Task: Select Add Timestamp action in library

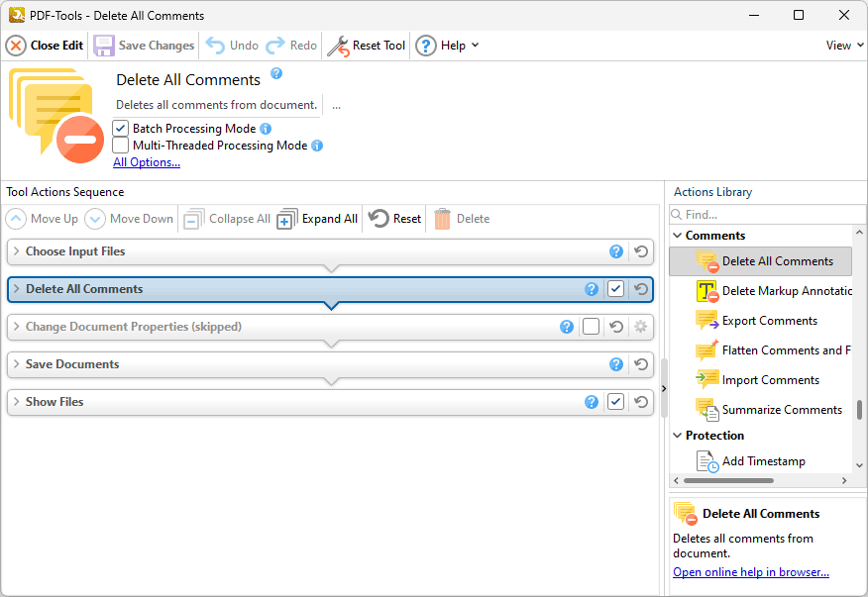Action: tap(763, 461)
